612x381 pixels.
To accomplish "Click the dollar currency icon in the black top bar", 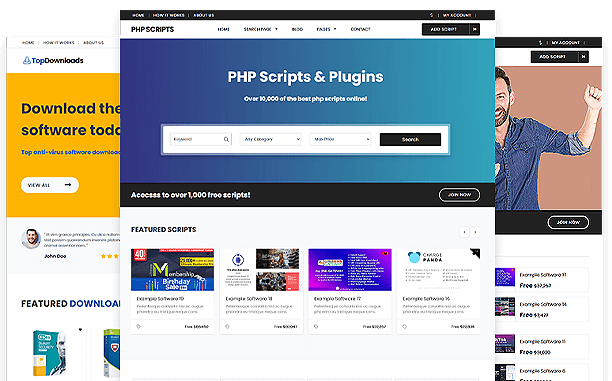I will tap(431, 15).
